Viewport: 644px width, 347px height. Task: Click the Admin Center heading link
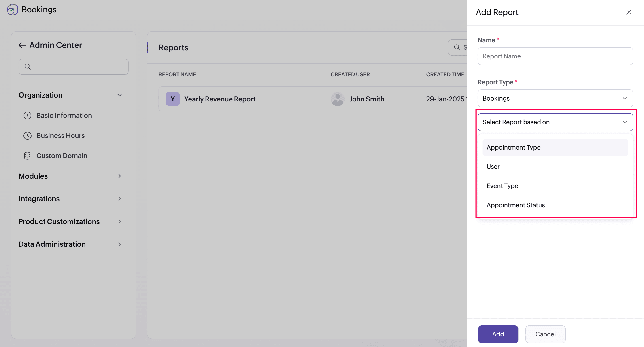point(55,45)
